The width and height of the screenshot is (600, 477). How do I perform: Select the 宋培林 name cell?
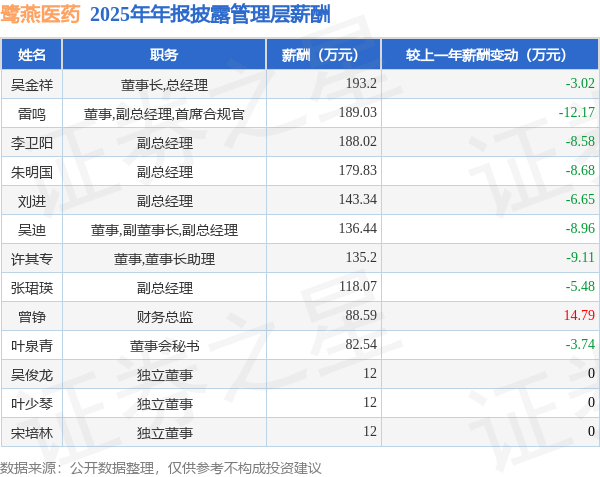[x=31, y=433]
